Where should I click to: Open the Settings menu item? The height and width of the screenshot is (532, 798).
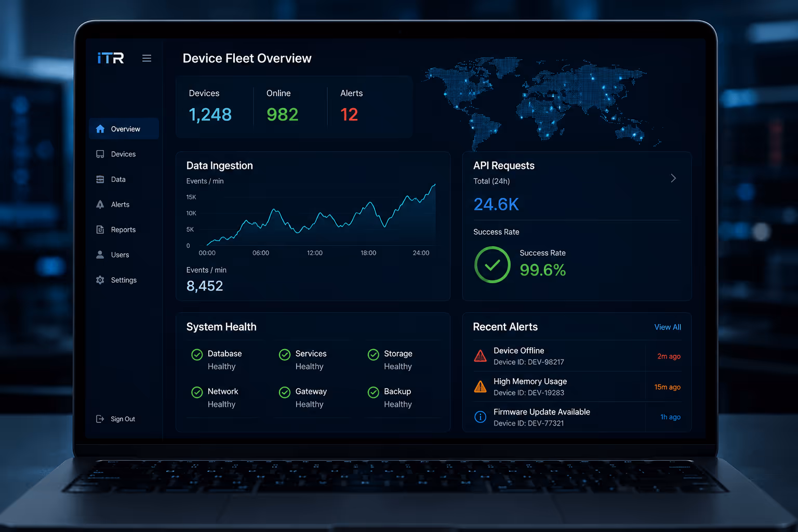point(124,280)
